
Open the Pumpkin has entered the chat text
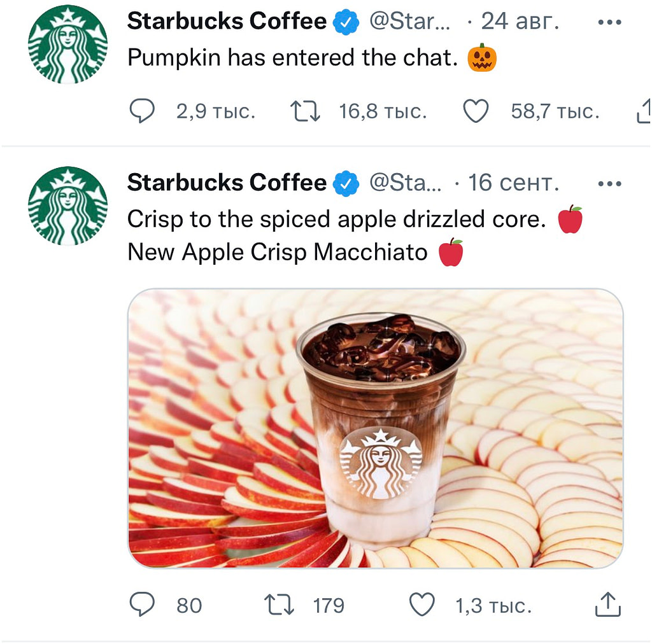[x=292, y=57]
